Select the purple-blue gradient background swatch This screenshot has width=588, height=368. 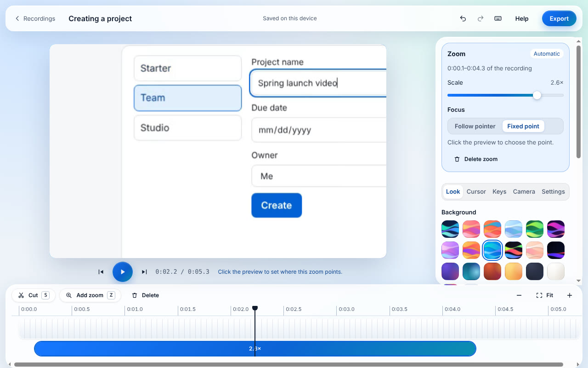click(x=450, y=271)
